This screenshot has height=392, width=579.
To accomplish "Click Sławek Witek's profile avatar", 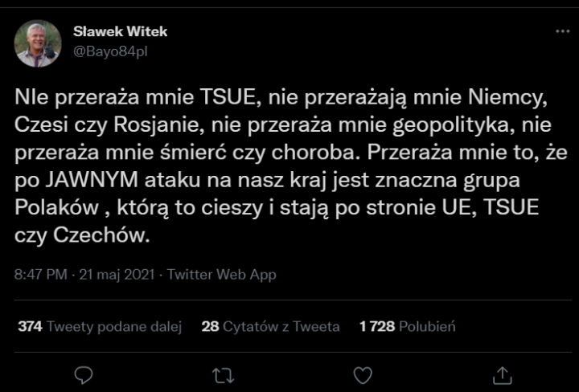I will coord(38,43).
